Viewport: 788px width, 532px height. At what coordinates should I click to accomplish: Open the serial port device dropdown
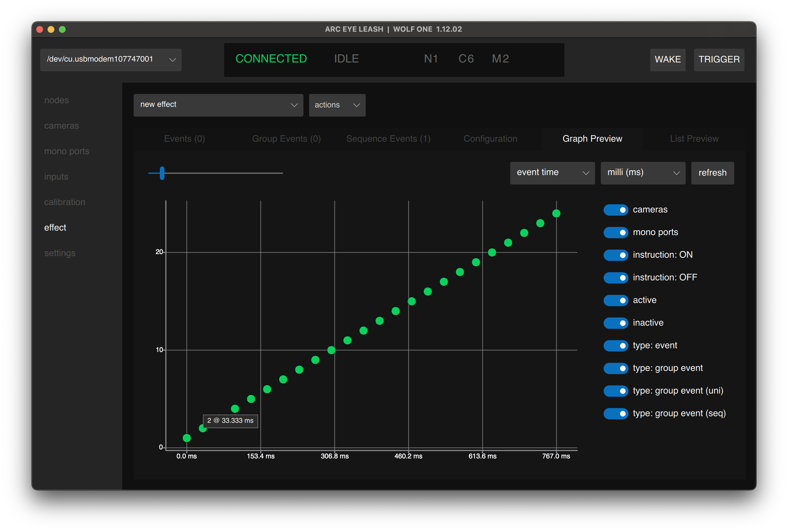pos(111,60)
